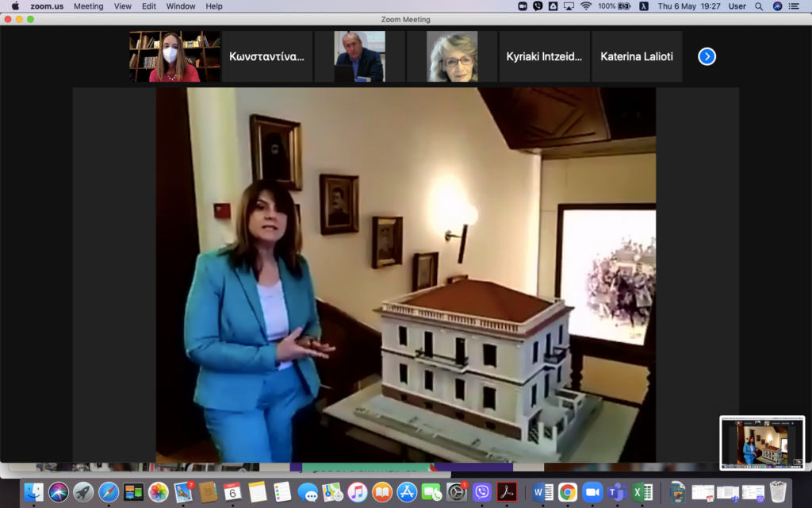The width and height of the screenshot is (812, 508).
Task: Click the masked woman's video thumbnail
Action: [174, 56]
